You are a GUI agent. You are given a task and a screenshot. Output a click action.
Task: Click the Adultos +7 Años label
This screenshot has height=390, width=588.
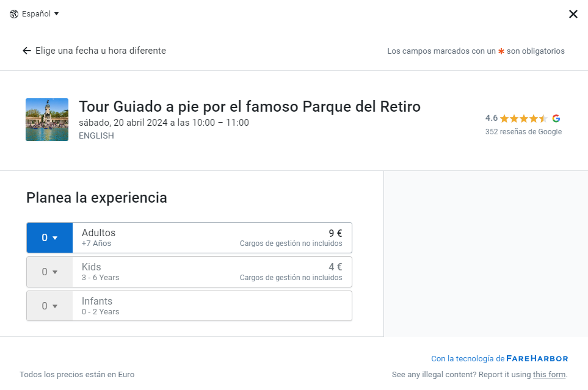point(98,237)
